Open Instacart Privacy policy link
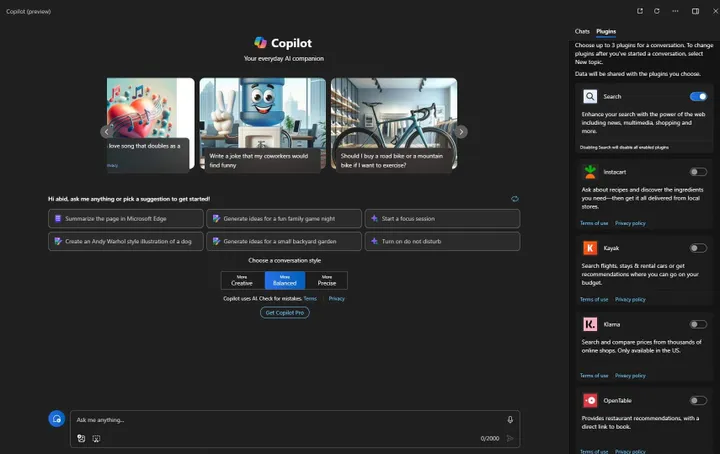The image size is (720, 454). (x=630, y=223)
